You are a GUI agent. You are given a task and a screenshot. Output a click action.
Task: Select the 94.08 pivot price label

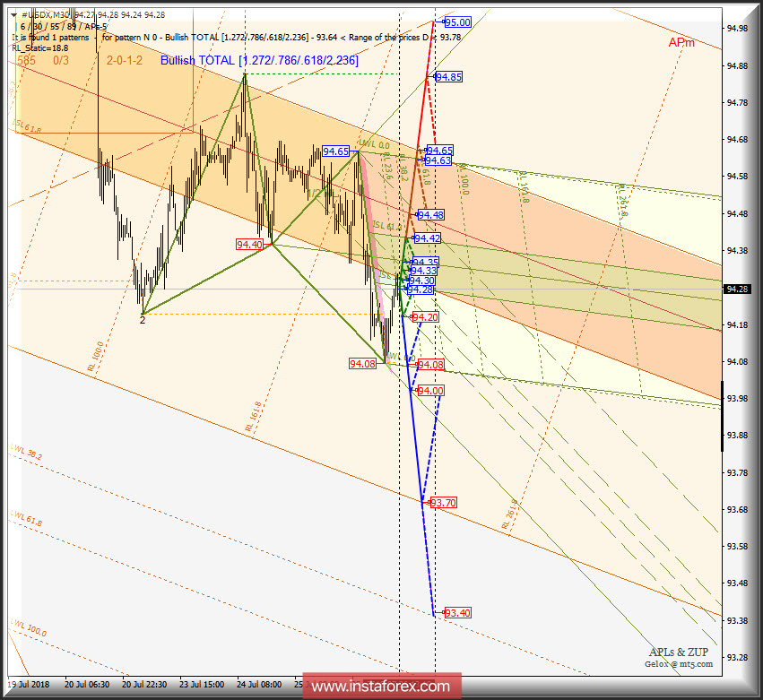point(361,361)
